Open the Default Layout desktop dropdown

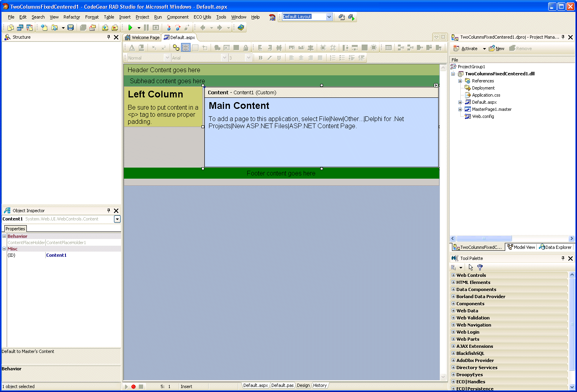click(x=329, y=17)
